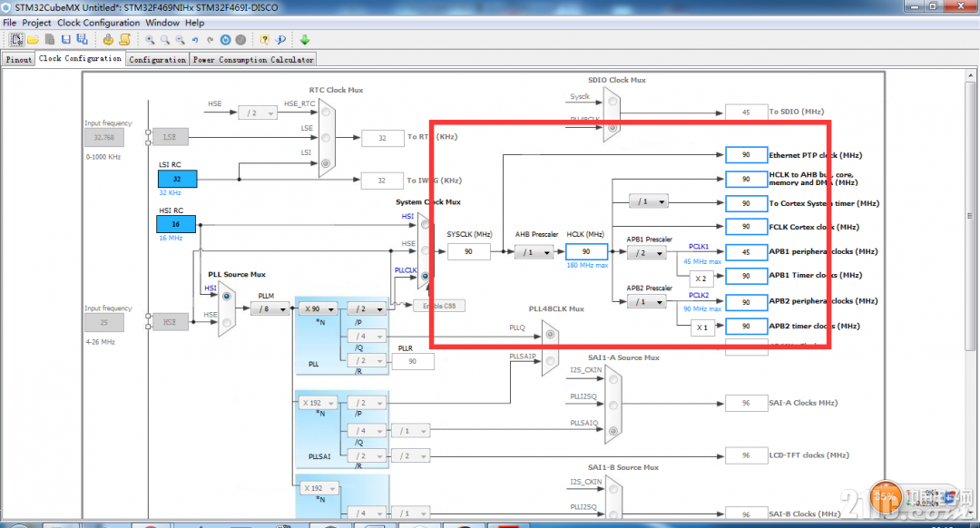Select LSI input on RTC Clock Mux
This screenshot has height=528, width=980.
tap(326, 163)
